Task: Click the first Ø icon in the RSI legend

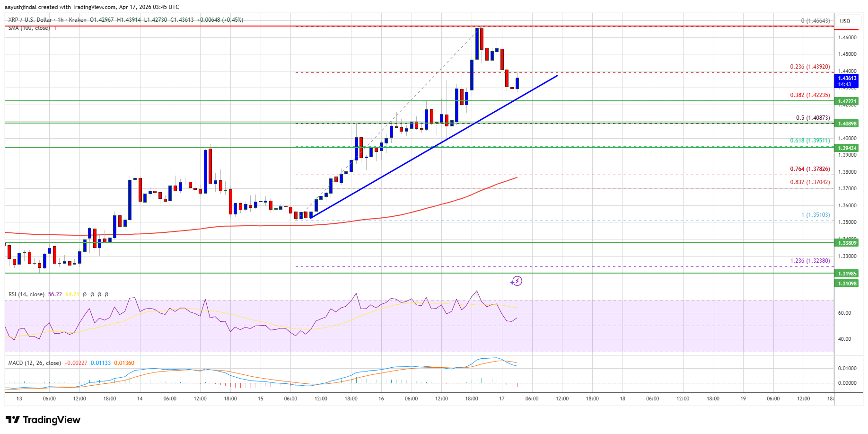Action: pyautogui.click(x=85, y=294)
